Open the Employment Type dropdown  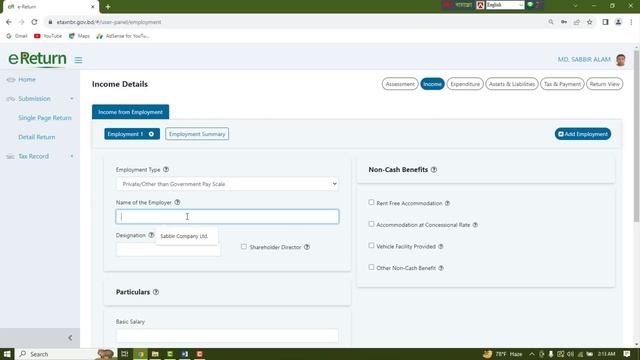tap(227, 184)
